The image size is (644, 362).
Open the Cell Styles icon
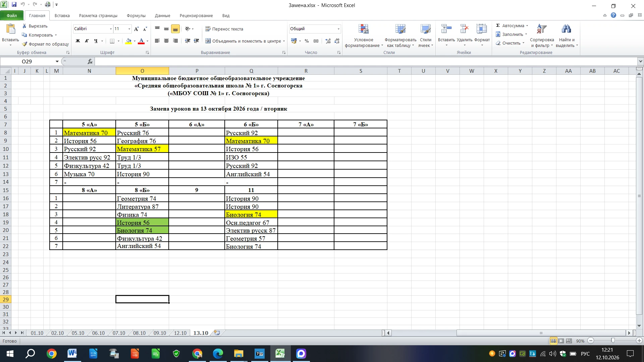426,29
